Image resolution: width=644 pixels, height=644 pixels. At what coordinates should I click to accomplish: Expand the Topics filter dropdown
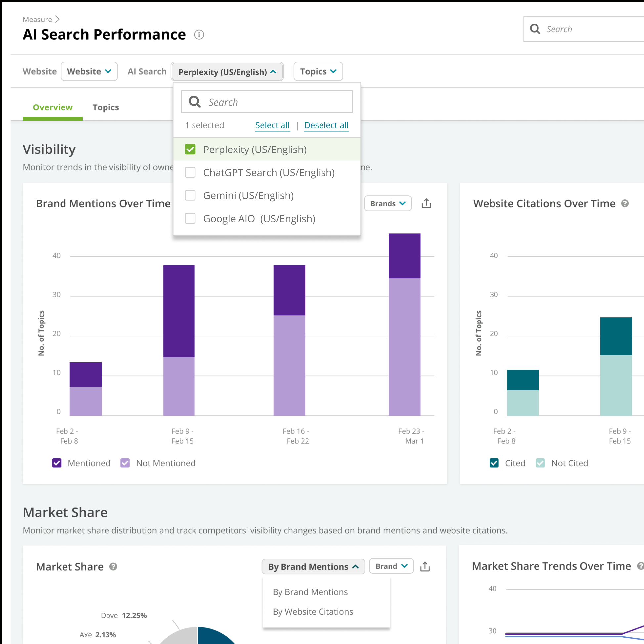[318, 71]
